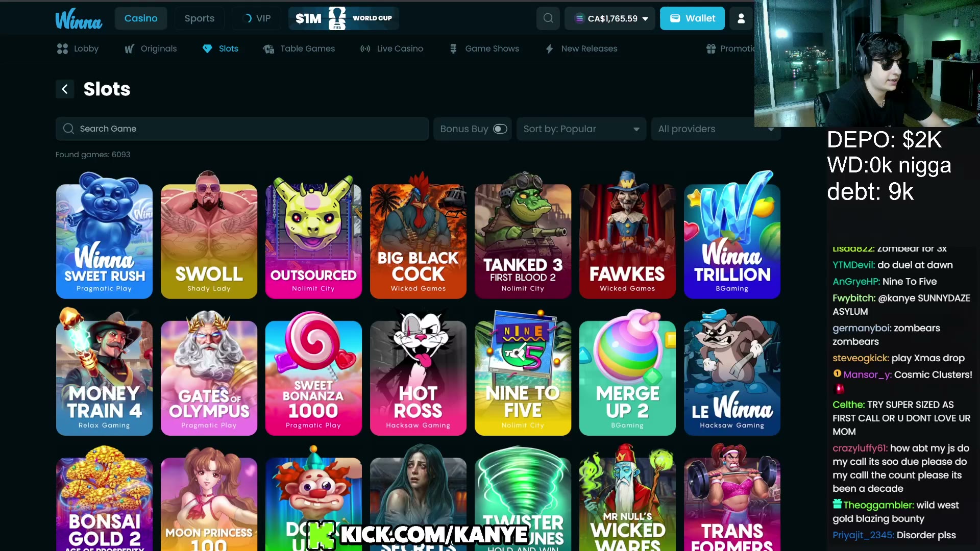
Task: Switch to the Sports tab
Action: point(200,18)
